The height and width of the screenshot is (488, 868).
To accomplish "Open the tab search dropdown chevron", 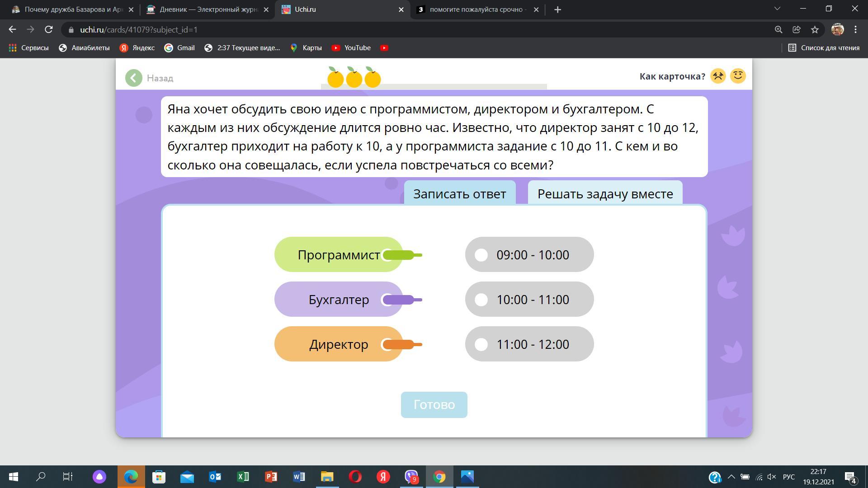I will (x=777, y=9).
